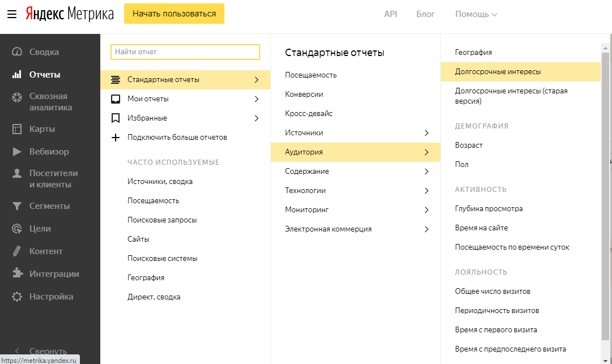Open Время с первого визита
The width and height of the screenshot is (612, 364).
point(496,329)
